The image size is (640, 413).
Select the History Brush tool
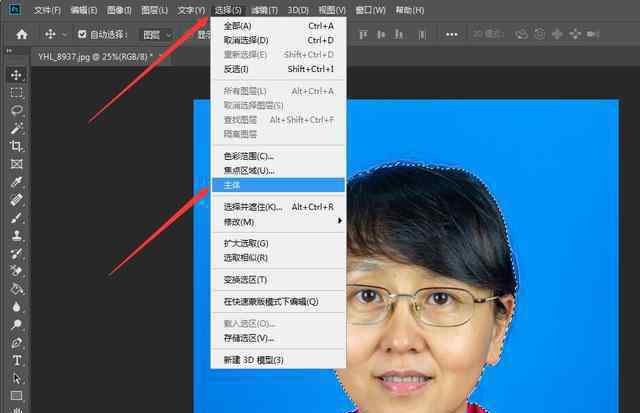16,253
